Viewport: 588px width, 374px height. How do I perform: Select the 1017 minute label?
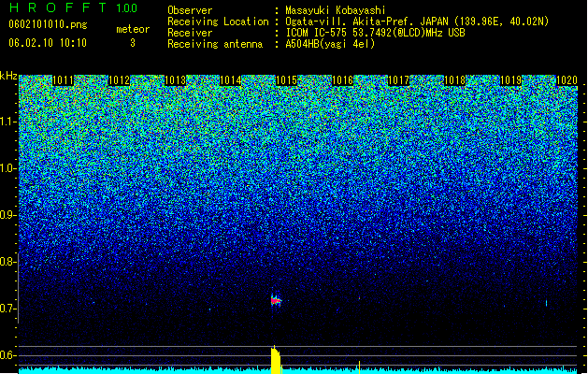[x=398, y=80]
